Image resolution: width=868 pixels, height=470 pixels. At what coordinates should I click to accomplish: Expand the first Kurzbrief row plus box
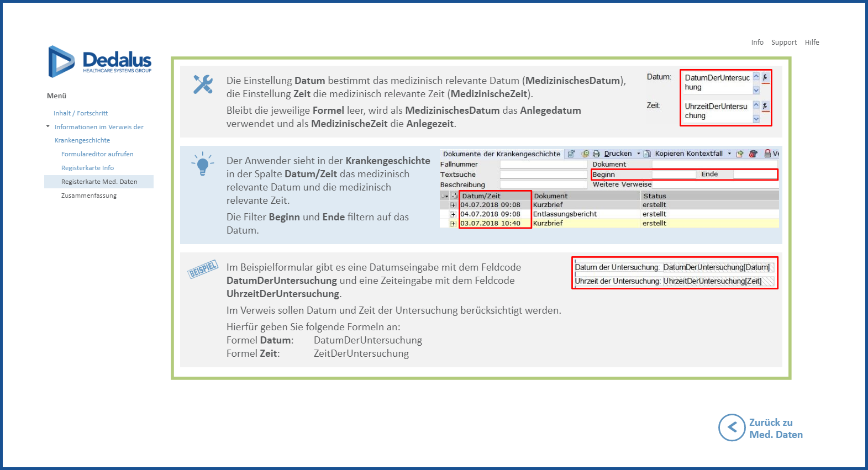(453, 205)
